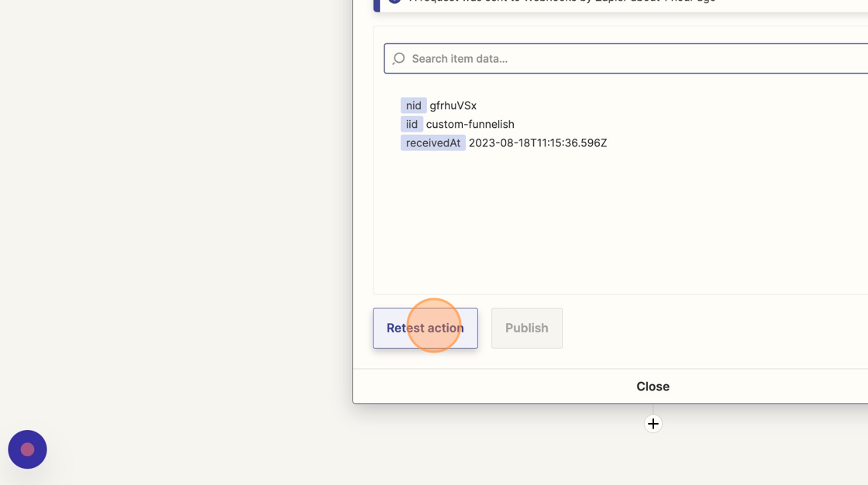Select the nid field label

coord(414,105)
